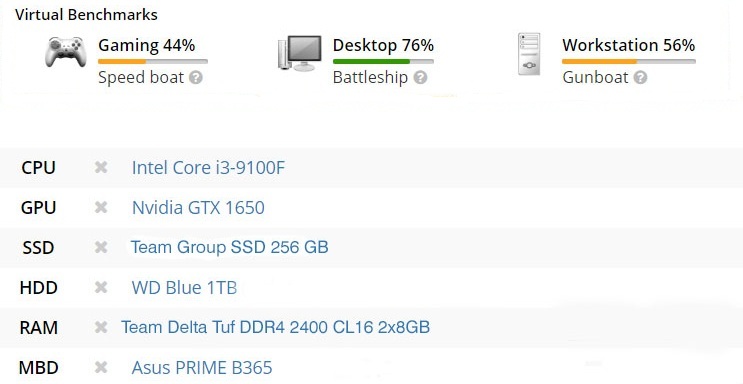Remove the HDD component with X

101,287
